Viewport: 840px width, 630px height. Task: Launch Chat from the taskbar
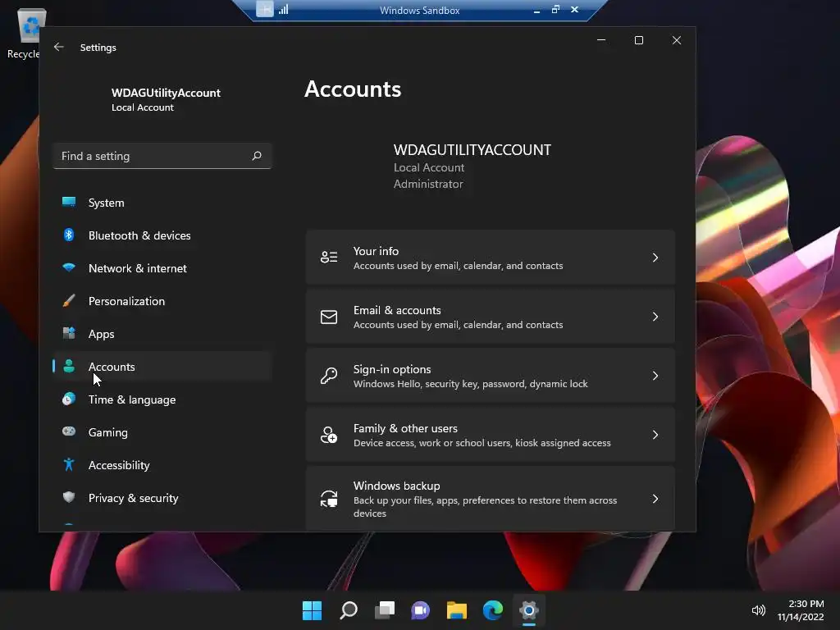tap(421, 610)
